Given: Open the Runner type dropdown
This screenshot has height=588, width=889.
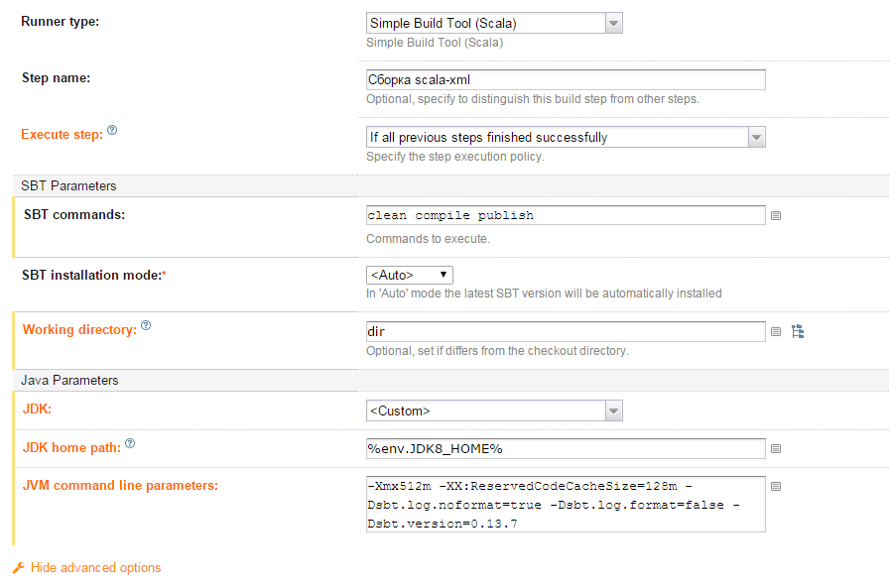Looking at the screenshot, I should [x=494, y=23].
